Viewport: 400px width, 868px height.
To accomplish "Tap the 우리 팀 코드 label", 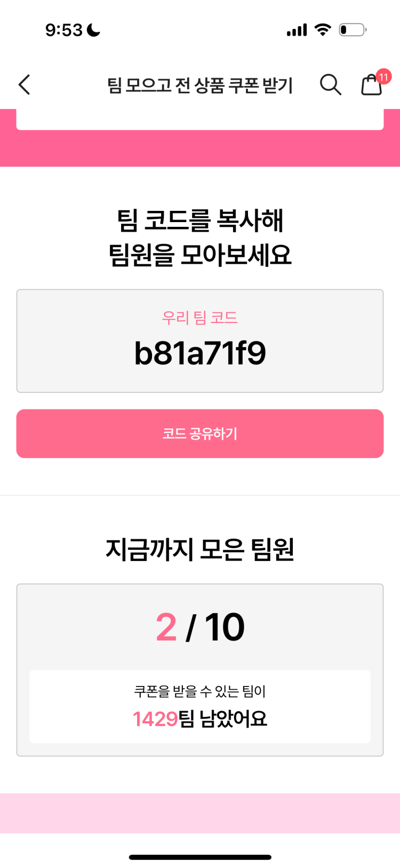I will (200, 318).
